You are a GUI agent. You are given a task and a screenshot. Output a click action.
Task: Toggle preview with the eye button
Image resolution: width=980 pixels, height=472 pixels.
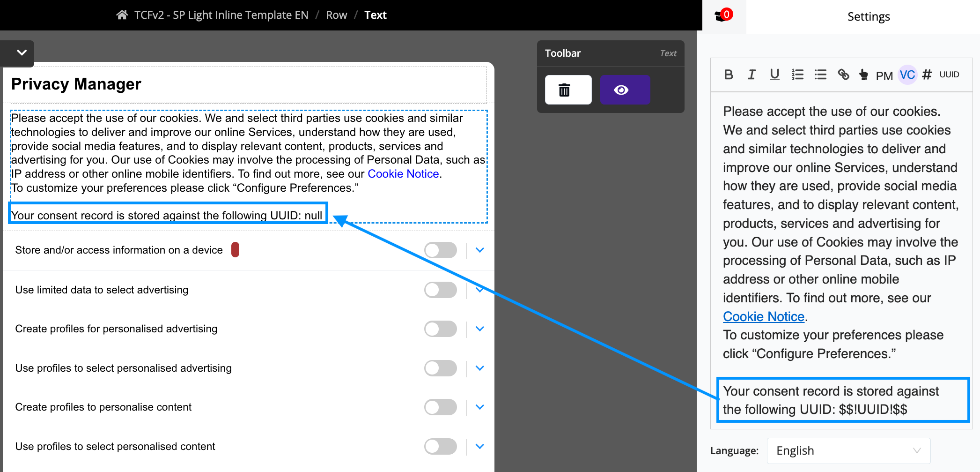pos(625,90)
